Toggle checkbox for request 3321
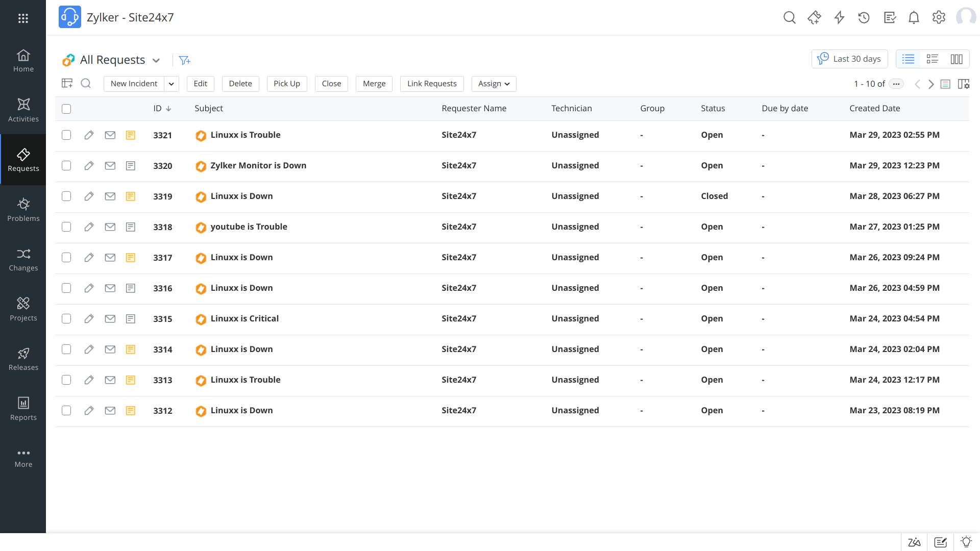The height and width of the screenshot is (551, 980). tap(67, 135)
